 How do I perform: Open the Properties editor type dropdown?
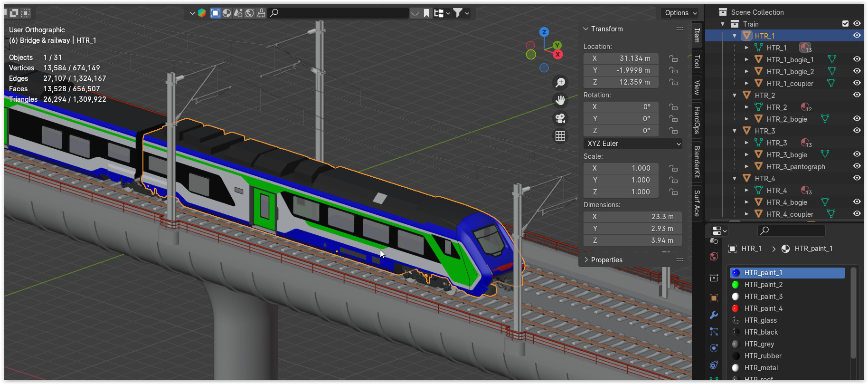coord(719,231)
